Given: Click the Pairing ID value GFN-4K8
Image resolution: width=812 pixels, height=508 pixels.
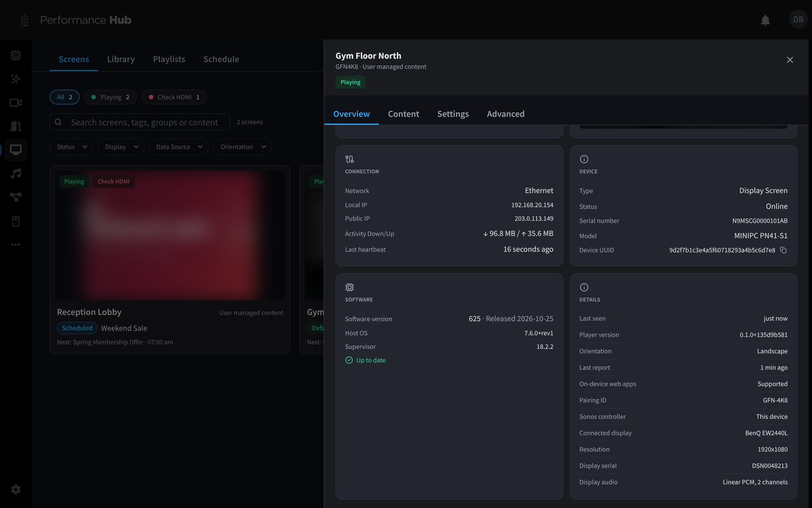Looking at the screenshot, I should point(775,400).
